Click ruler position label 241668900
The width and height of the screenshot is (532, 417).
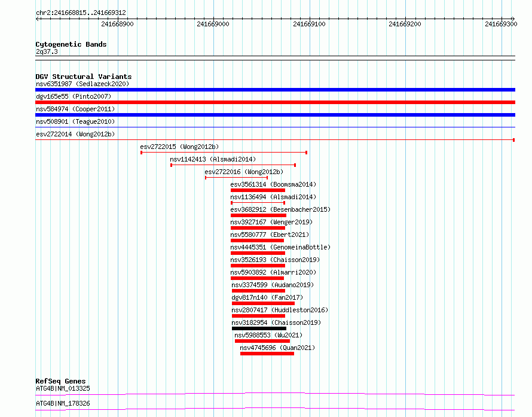pos(117,24)
